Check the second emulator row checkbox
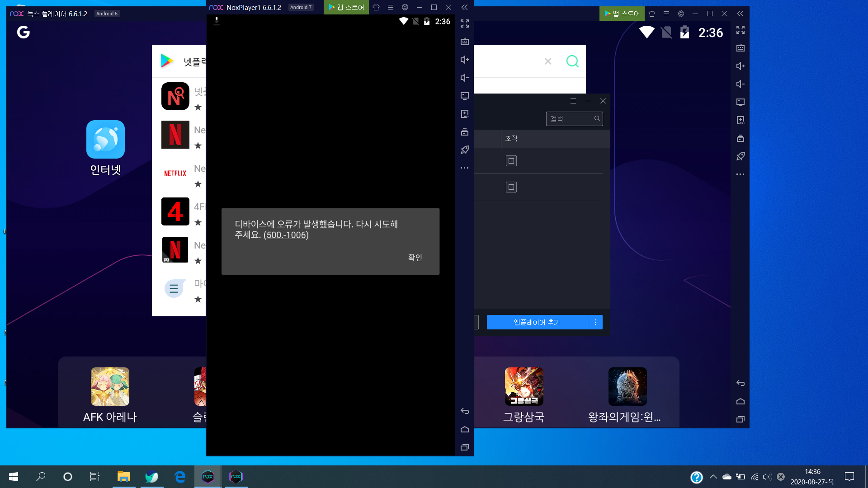Screen dimensions: 868x488 511,187
